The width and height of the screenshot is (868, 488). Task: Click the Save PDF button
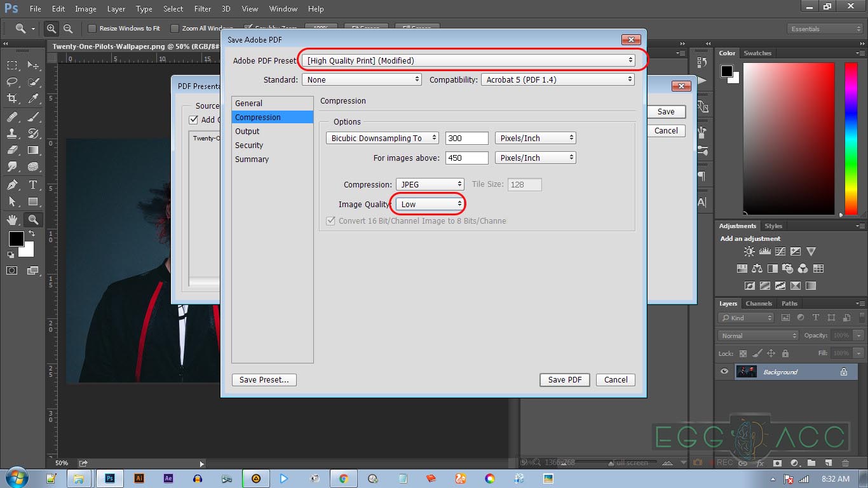coord(565,379)
